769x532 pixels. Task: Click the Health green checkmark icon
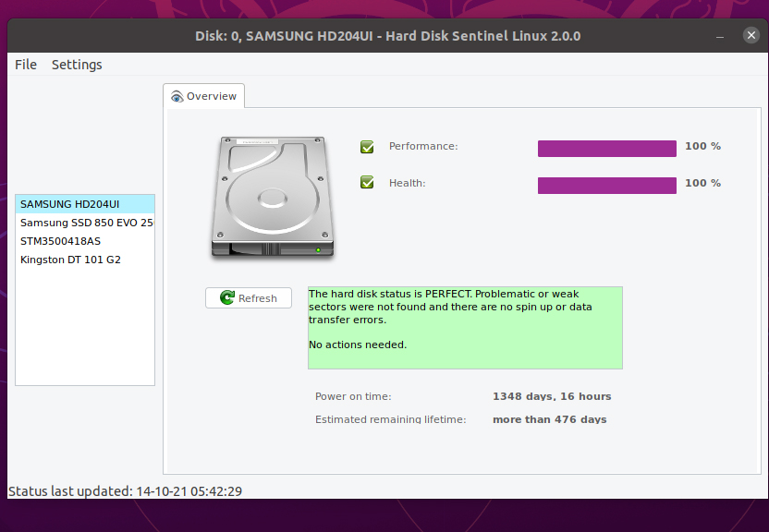(x=367, y=182)
